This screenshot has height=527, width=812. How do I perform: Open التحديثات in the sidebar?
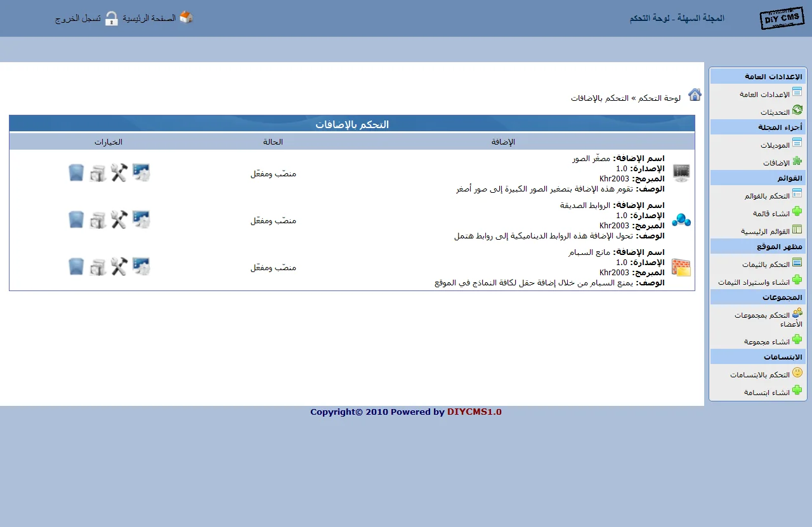[775, 112]
